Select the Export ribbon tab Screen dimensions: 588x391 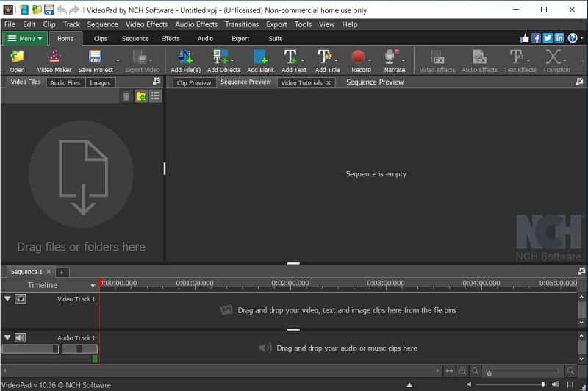point(240,39)
